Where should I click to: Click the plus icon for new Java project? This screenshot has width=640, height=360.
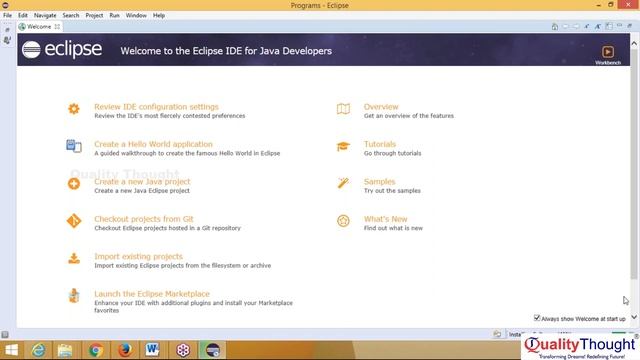(x=74, y=184)
